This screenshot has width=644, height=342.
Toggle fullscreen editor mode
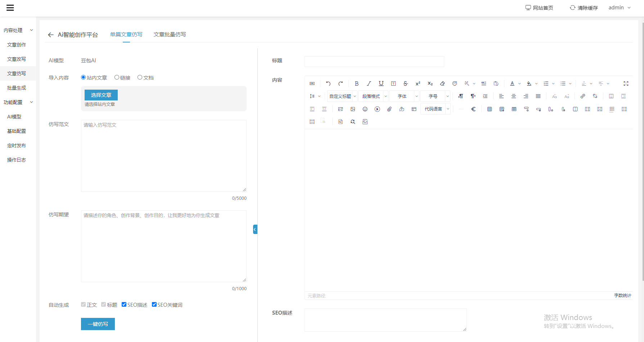(x=626, y=84)
